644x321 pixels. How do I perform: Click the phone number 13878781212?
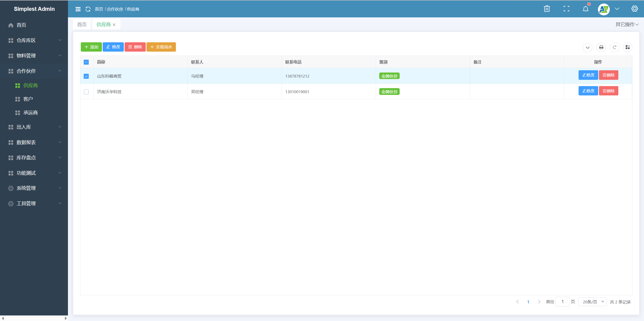(297, 76)
